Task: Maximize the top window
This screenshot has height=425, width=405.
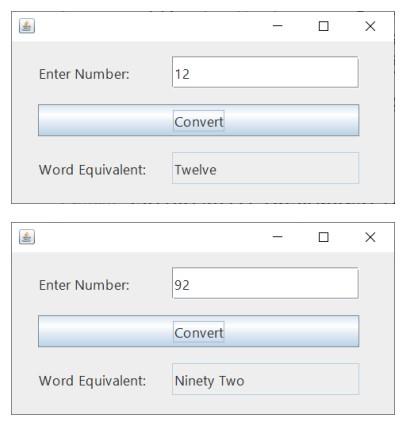Action: pos(323,26)
